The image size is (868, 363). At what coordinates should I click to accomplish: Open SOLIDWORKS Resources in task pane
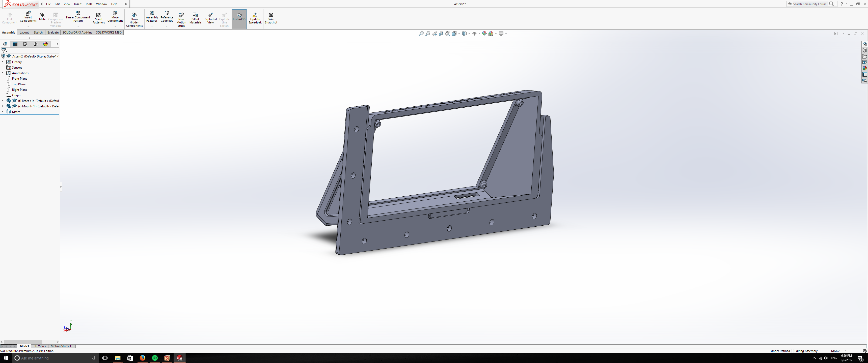[864, 44]
